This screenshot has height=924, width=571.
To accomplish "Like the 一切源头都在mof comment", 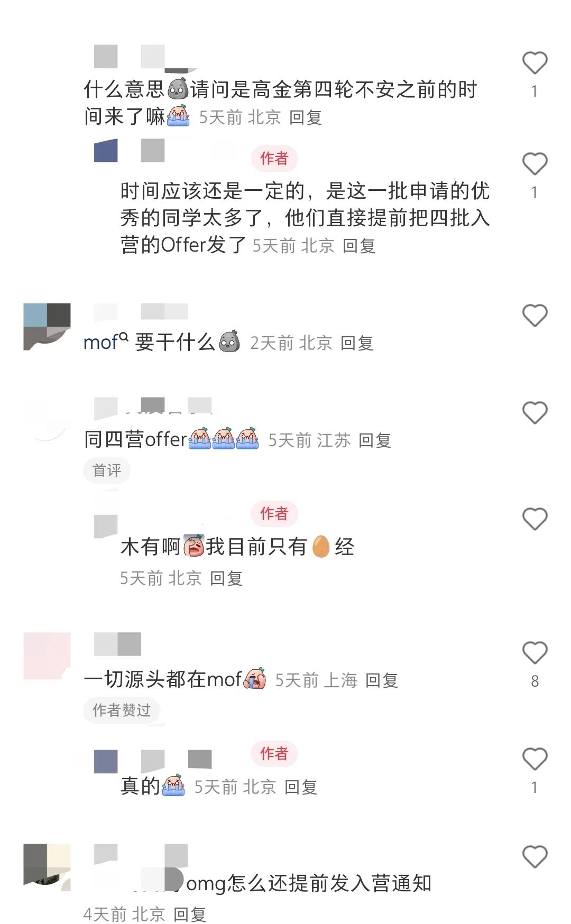I will tap(535, 653).
